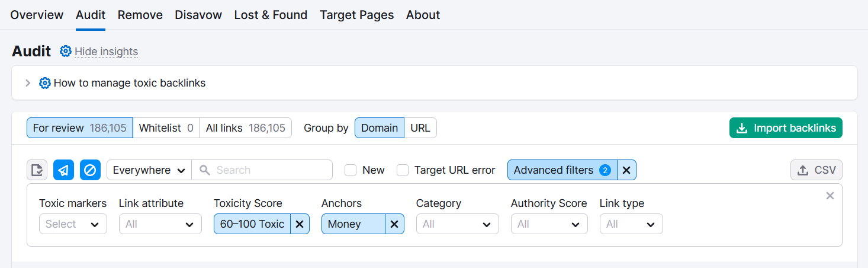Click the blue paper-plane Remove icon
868x268 pixels.
(63, 170)
